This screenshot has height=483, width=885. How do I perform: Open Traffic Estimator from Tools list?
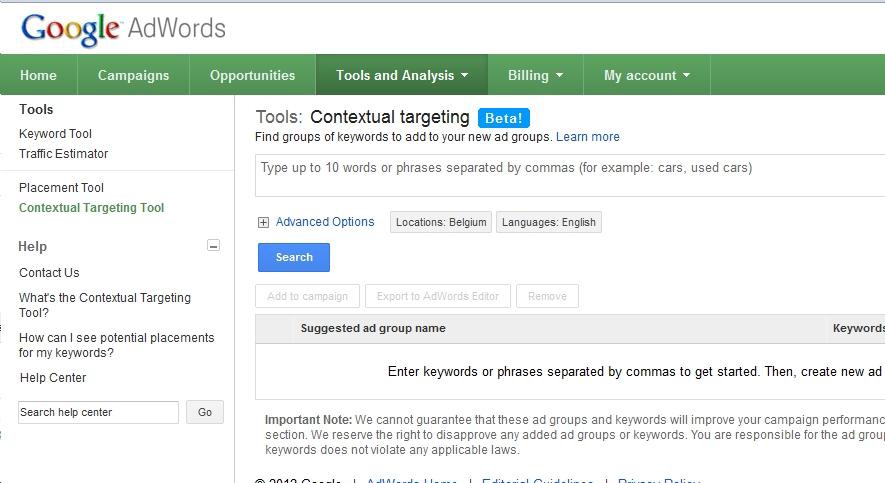point(63,153)
